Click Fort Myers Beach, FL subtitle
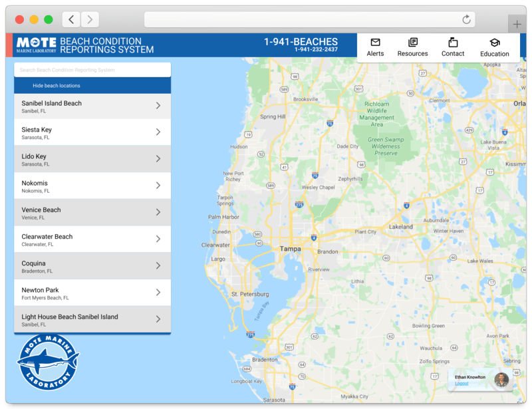Image resolution: width=532 pixels, height=409 pixels. pyautogui.click(x=45, y=298)
